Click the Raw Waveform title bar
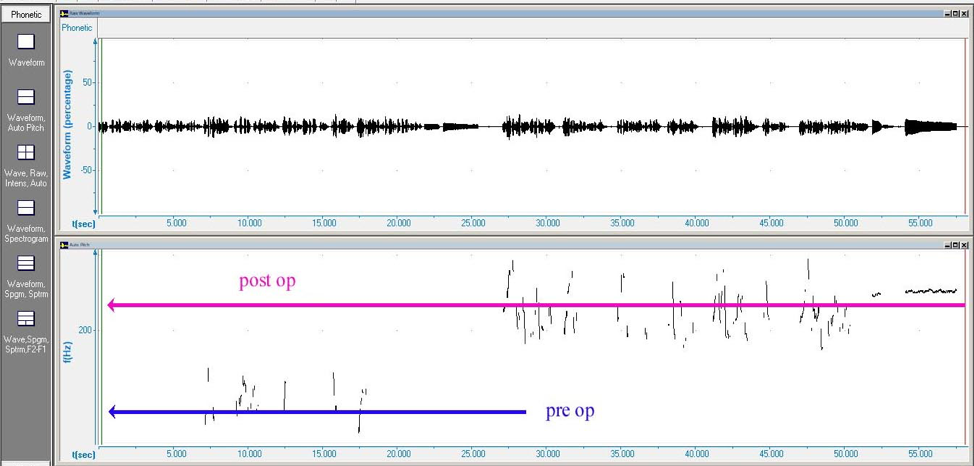The image size is (974, 466). 500,14
